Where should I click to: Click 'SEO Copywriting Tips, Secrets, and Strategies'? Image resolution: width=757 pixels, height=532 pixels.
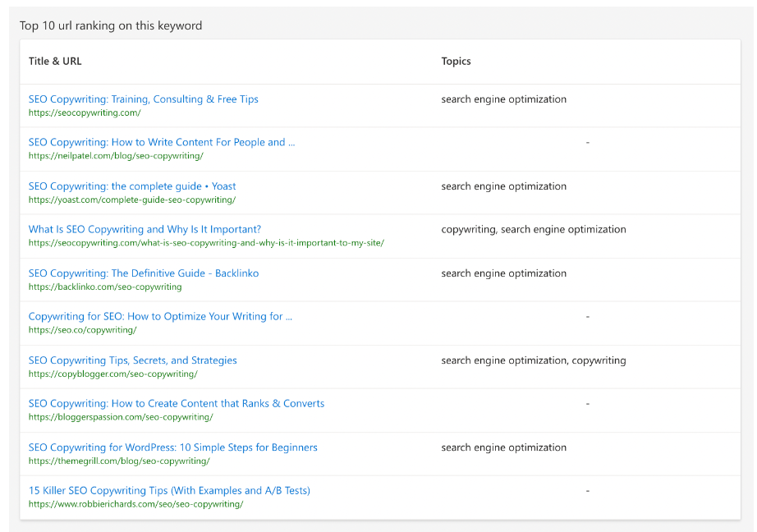tap(132, 360)
